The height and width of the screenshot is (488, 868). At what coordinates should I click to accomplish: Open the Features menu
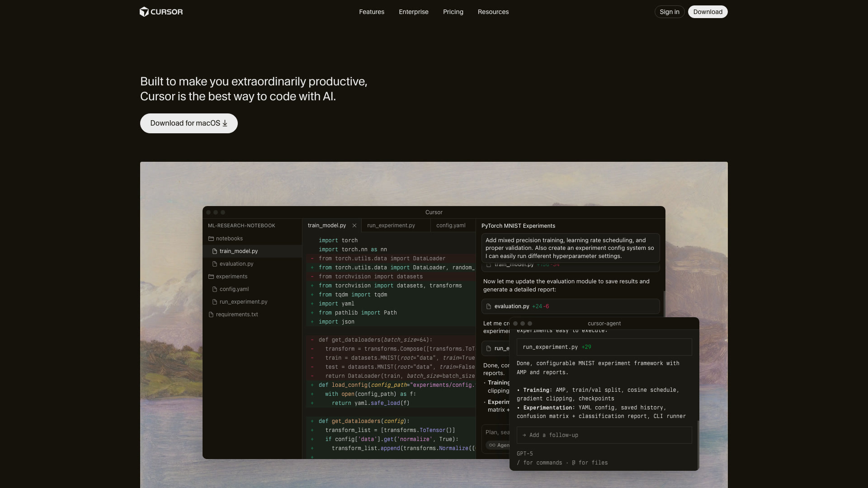(x=371, y=12)
